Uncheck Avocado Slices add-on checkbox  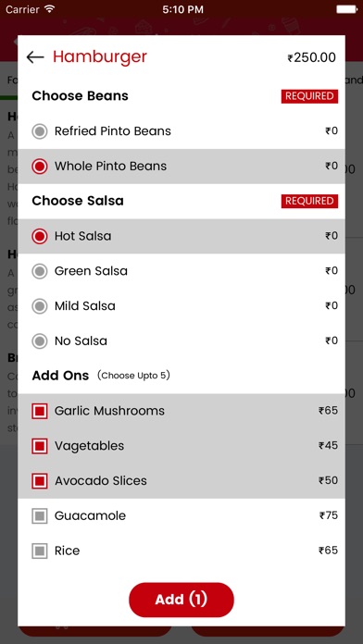click(40, 481)
